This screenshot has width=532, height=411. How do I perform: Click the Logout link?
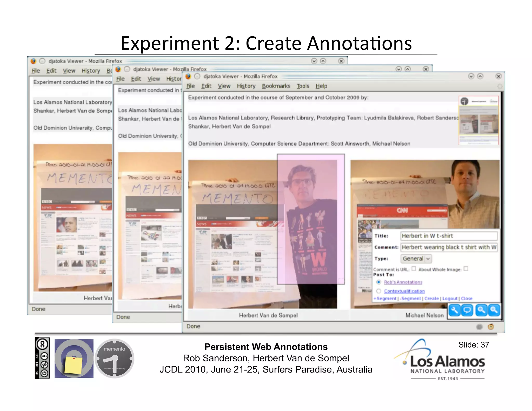tap(450, 299)
